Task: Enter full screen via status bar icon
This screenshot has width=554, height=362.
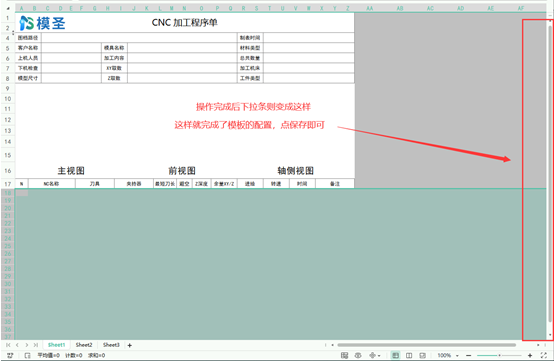Action: [x=544, y=355]
